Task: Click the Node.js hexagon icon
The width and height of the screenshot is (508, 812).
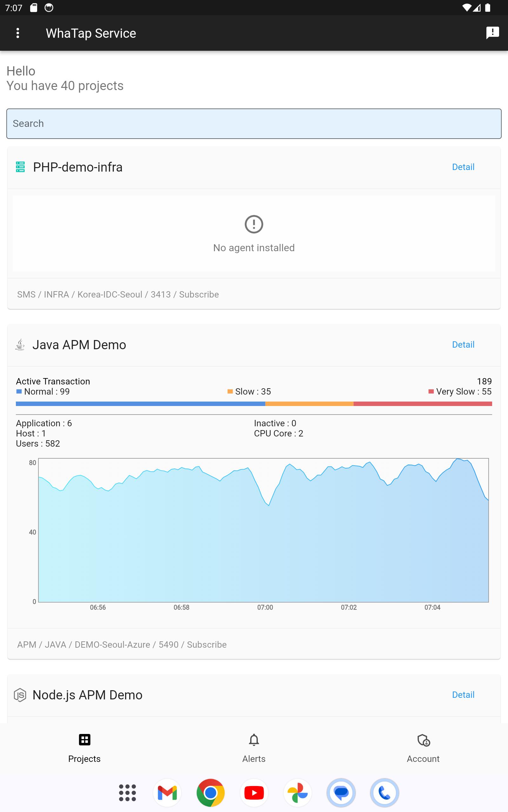Action: point(20,695)
